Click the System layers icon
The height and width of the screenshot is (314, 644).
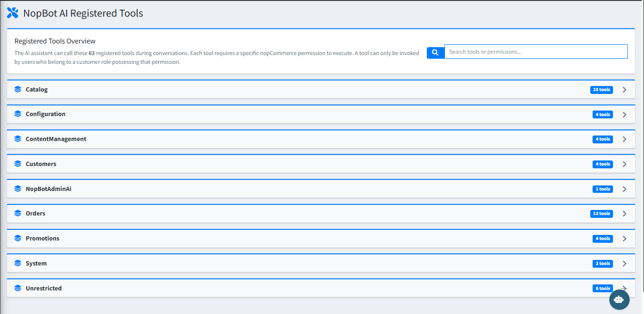tap(18, 263)
